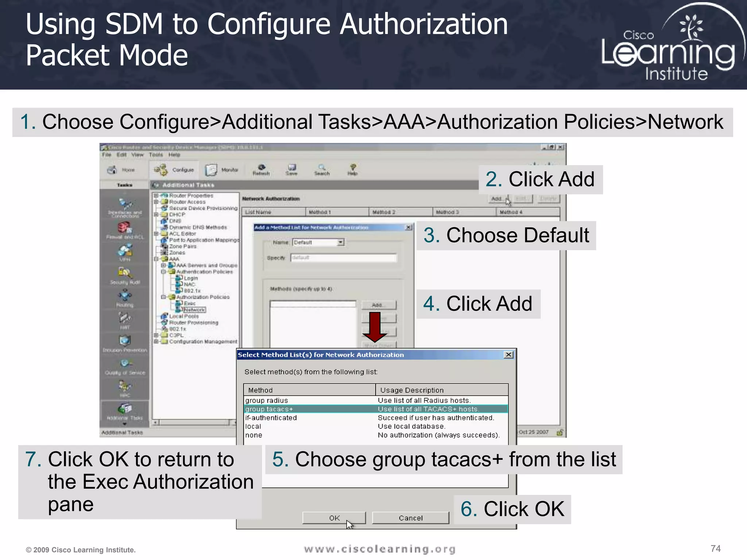Select the local method row
Screen dimensions: 747x560
click(376, 427)
